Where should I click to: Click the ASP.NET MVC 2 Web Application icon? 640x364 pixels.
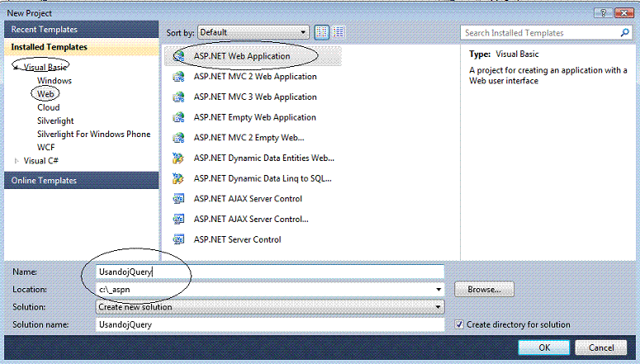tap(178, 76)
